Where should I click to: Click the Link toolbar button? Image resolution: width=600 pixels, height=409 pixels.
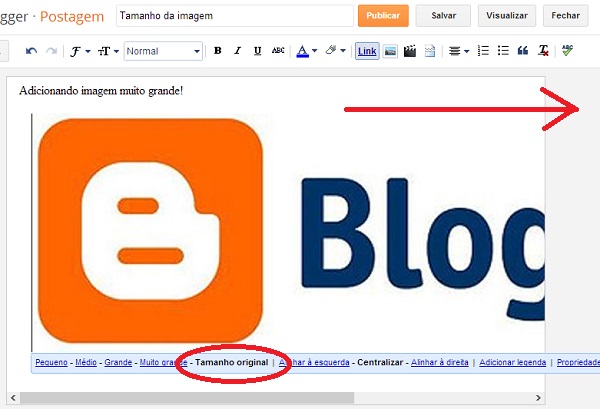[x=367, y=51]
